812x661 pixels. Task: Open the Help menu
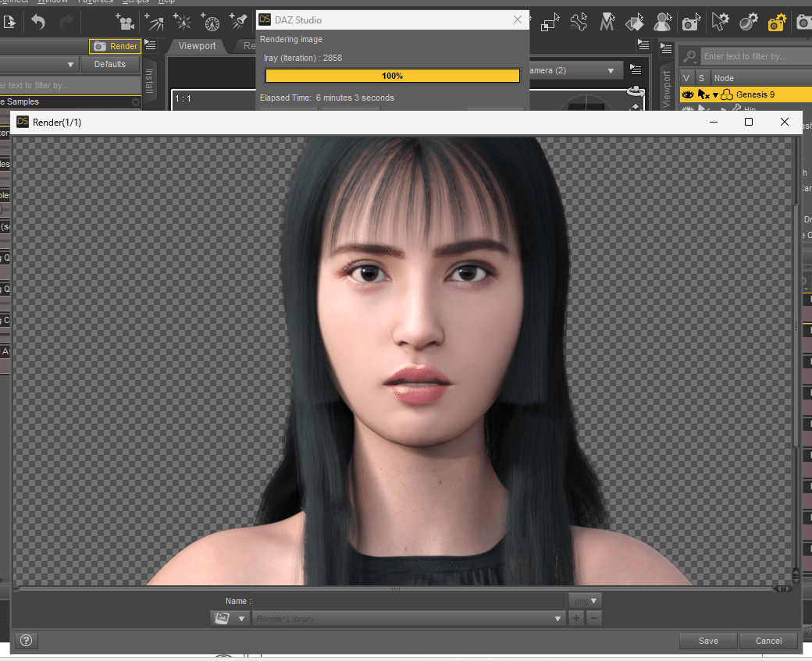[166, 2]
